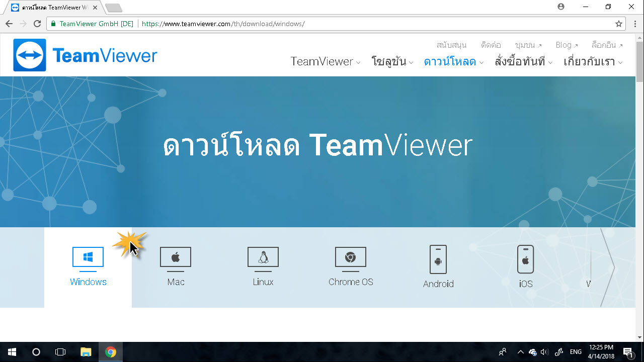The image size is (644, 362).
Task: Open a new browser tab
Action: click(x=114, y=8)
